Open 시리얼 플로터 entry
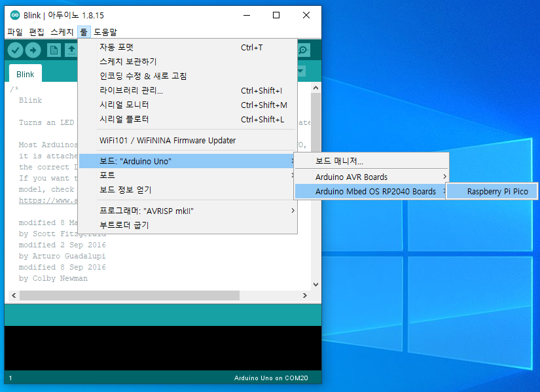540x392 pixels. (x=188, y=120)
